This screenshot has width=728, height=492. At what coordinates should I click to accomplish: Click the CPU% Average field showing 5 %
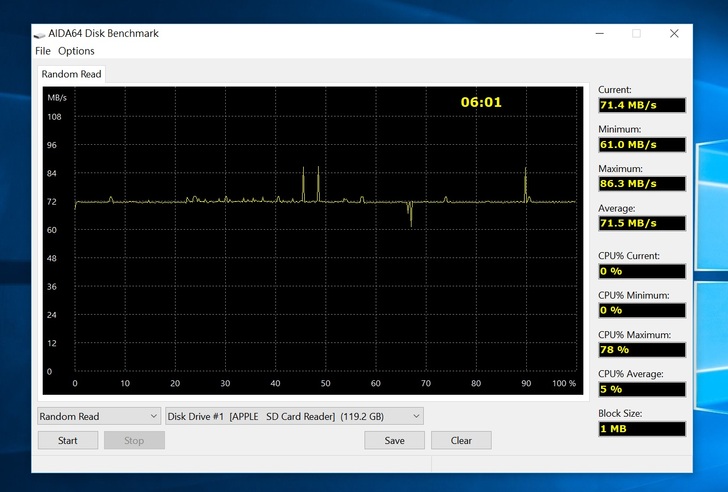[x=641, y=389]
